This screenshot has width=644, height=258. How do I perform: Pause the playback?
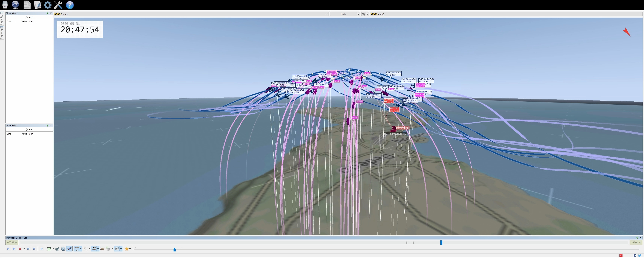pos(20,249)
